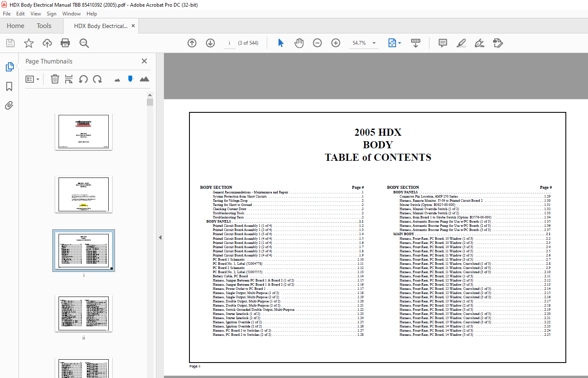Click 'Troubleshooting Tools' entry
The image size is (588, 378).
tap(228, 213)
